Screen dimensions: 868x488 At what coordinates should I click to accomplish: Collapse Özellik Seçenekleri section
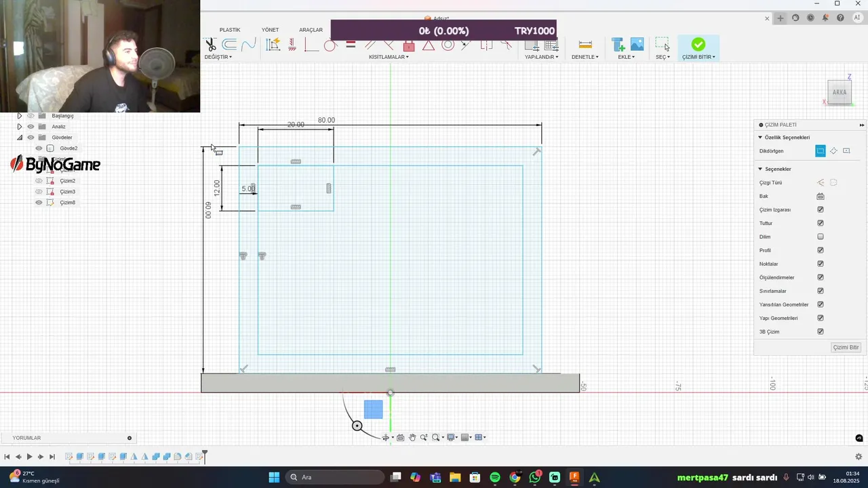[761, 138]
